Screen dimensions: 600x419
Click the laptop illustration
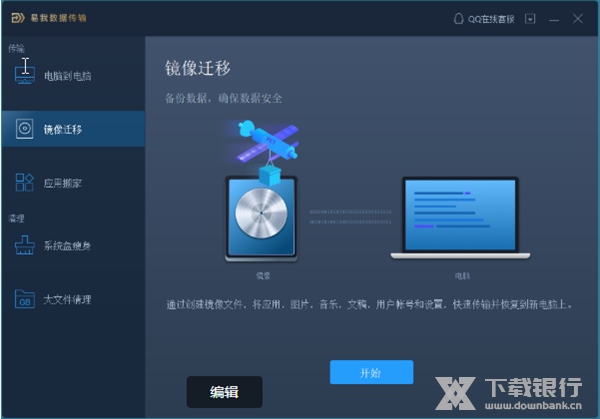click(460, 218)
